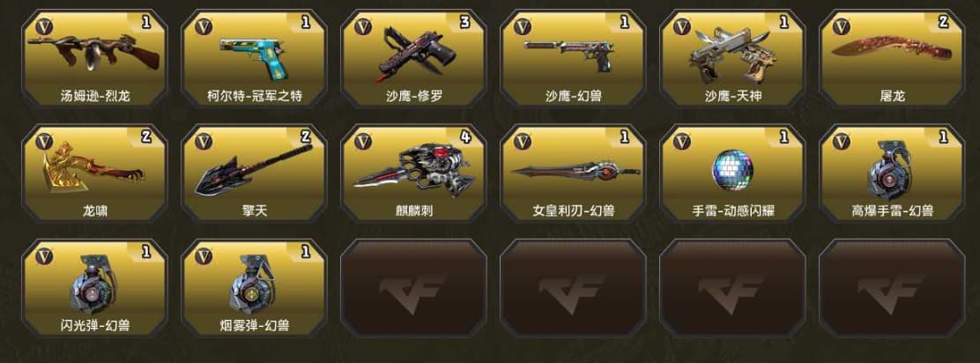Select the golden 龙啸 axe
980x363 pixels.
pos(94,173)
